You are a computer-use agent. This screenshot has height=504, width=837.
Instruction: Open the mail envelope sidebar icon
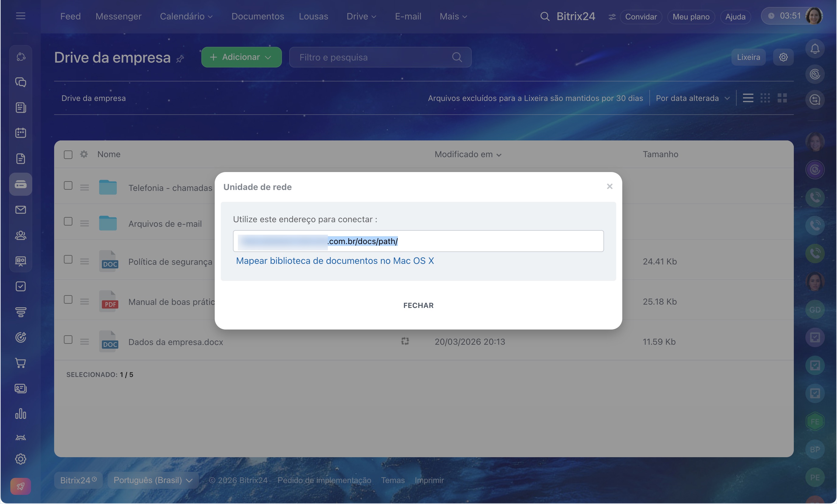click(x=21, y=210)
